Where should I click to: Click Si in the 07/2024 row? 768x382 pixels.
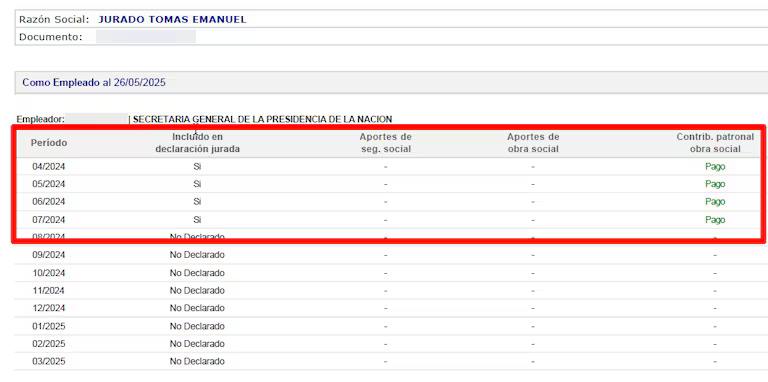click(197, 220)
